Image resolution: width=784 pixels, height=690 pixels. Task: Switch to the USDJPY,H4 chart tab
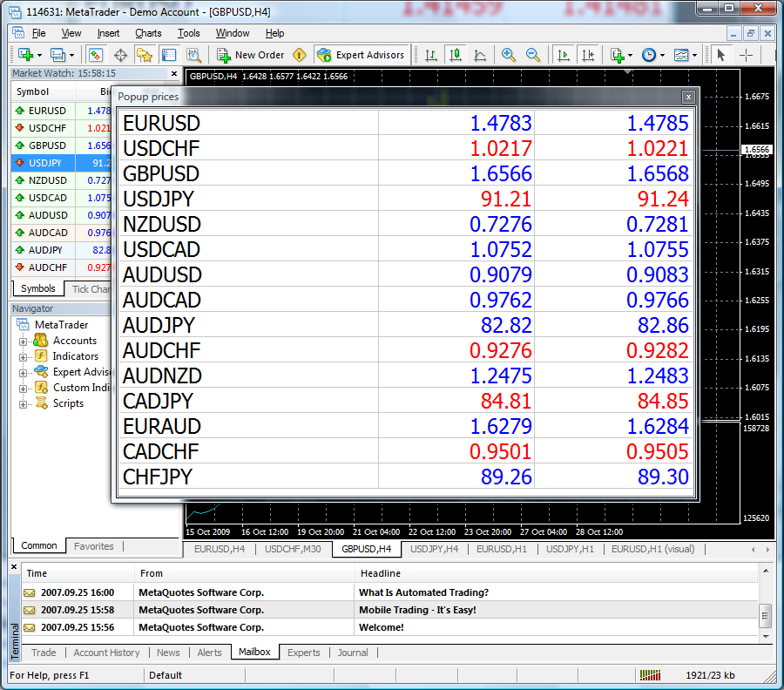pos(434,549)
